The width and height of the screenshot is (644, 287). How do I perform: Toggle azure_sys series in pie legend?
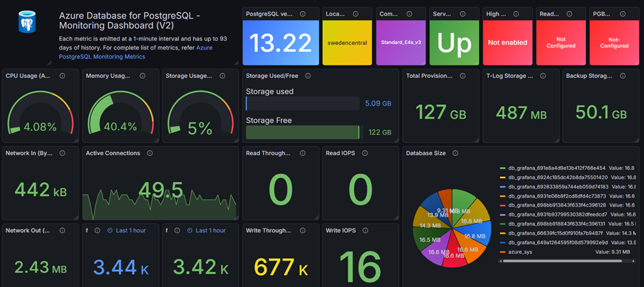pos(516,252)
